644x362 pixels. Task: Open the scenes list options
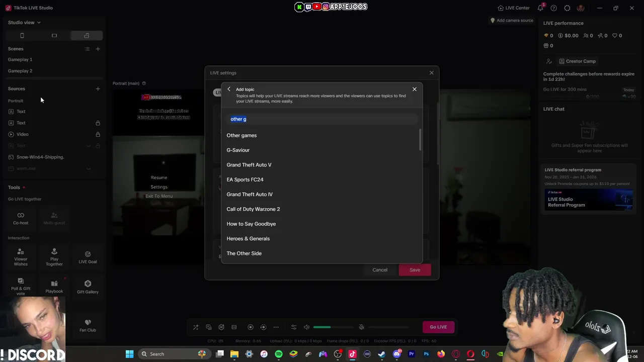(x=87, y=49)
